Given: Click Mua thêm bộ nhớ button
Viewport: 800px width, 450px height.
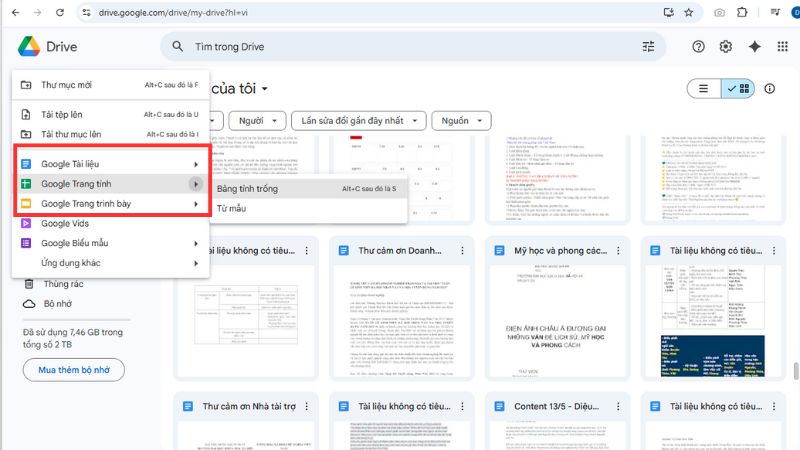Looking at the screenshot, I should [x=74, y=370].
